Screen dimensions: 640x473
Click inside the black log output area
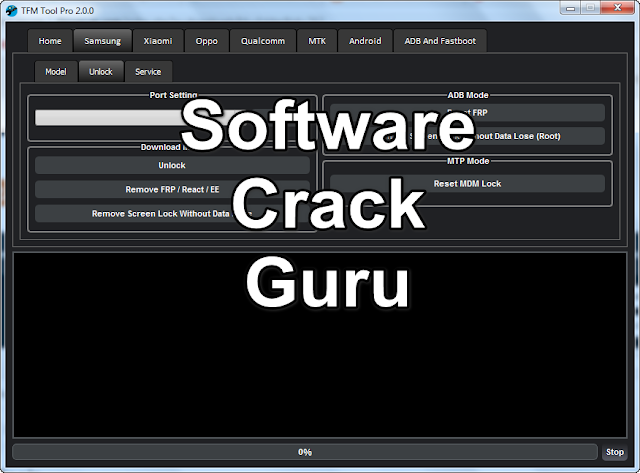(320, 345)
